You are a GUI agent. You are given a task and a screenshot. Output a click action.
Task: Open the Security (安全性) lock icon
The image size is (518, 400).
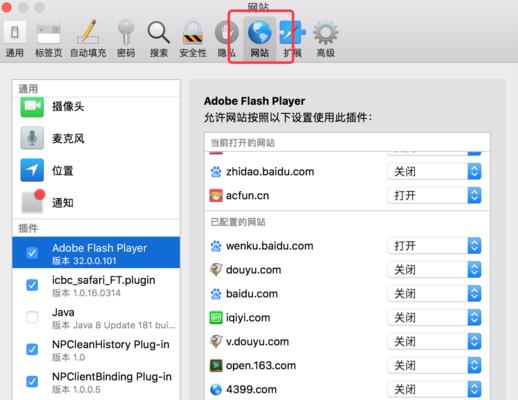click(x=193, y=33)
